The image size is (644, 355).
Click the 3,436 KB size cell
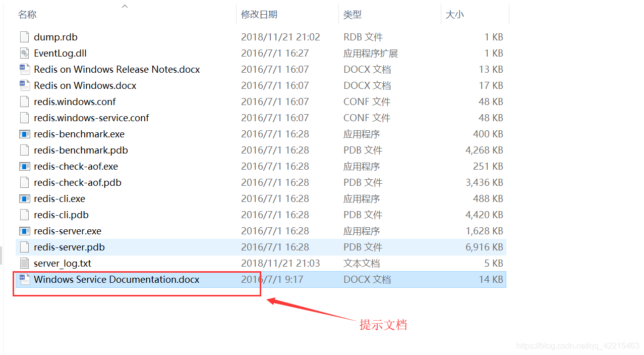pos(484,182)
